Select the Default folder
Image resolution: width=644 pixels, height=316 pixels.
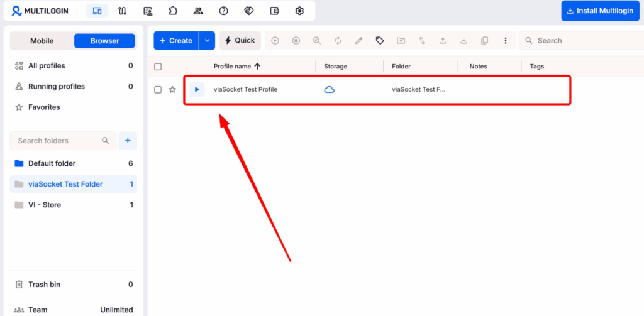coord(74,163)
